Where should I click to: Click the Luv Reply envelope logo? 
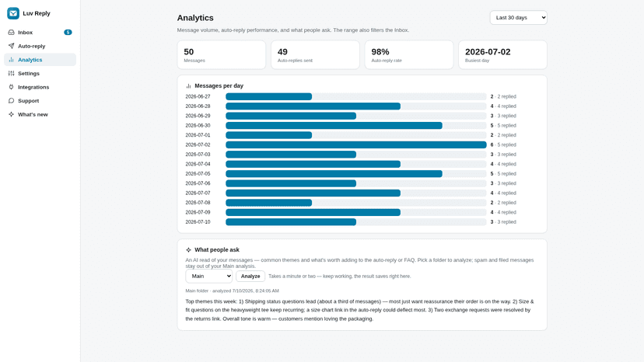point(13,13)
